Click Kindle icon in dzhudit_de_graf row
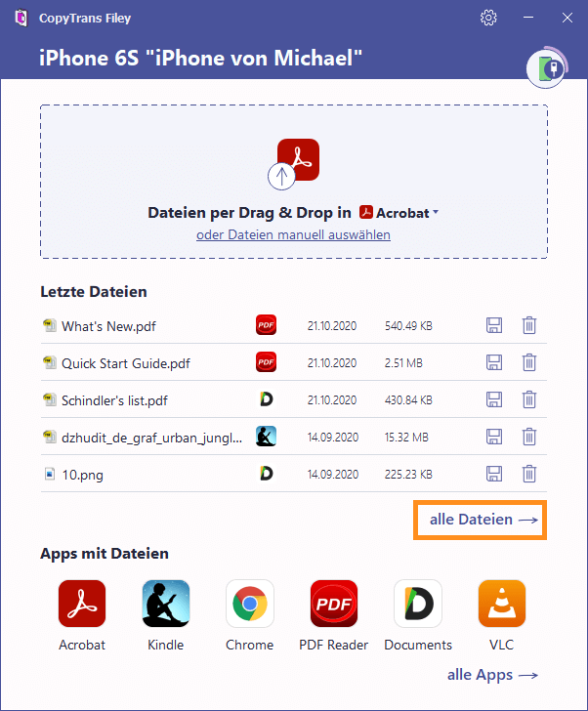The height and width of the screenshot is (711, 588). point(266,437)
